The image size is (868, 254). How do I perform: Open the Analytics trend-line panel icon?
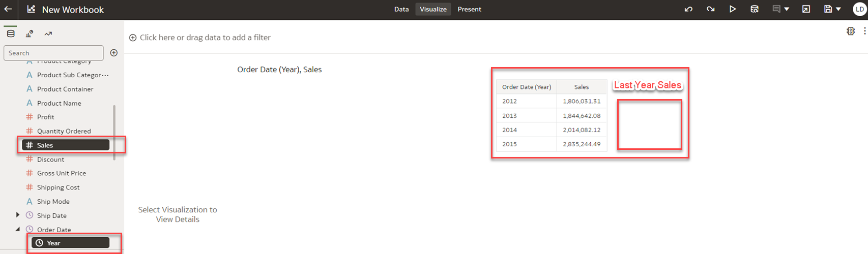click(x=48, y=34)
